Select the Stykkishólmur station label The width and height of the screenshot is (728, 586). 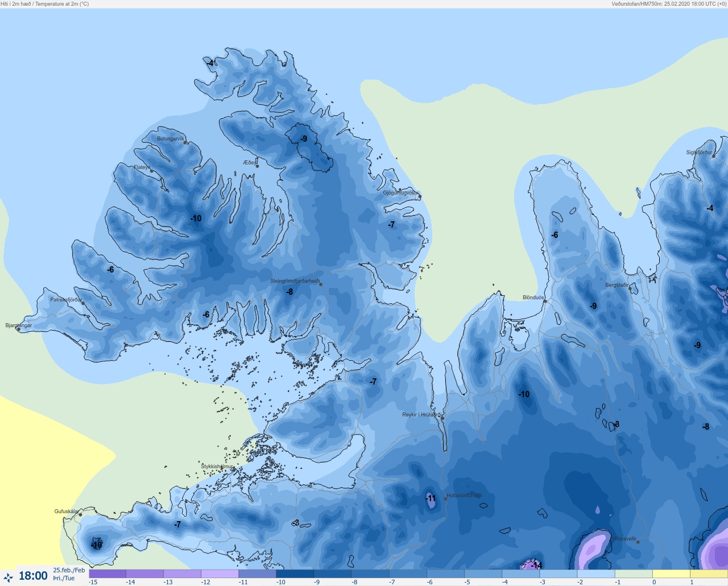(217, 467)
